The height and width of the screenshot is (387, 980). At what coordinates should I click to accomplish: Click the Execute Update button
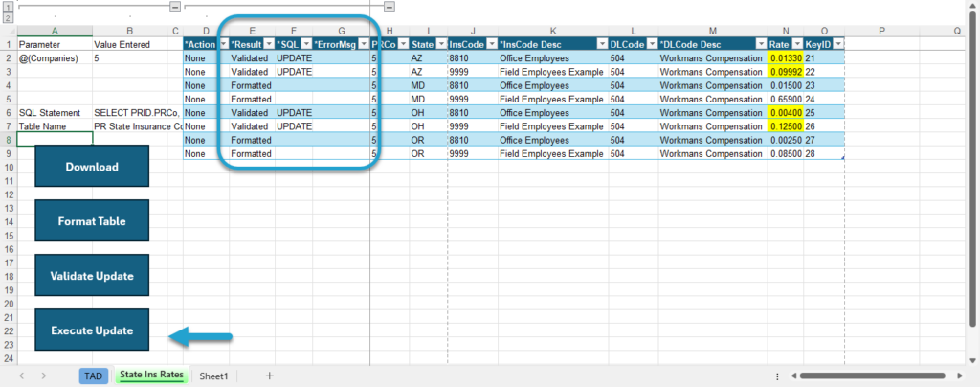point(92,330)
